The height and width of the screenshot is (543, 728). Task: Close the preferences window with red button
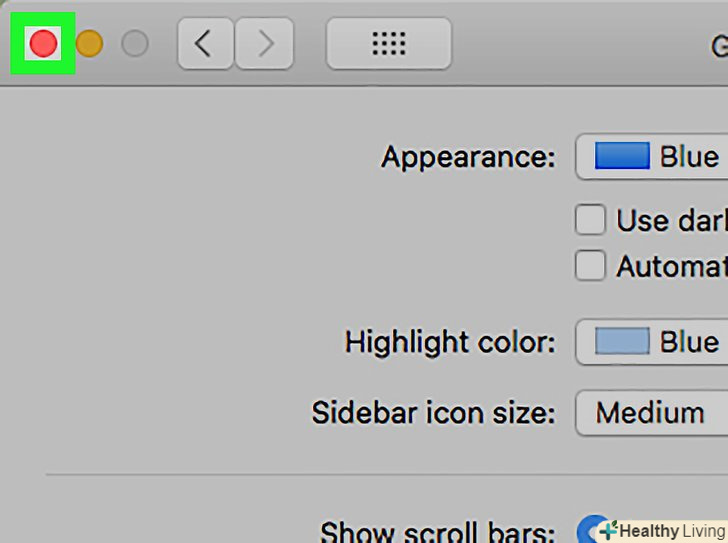pyautogui.click(x=44, y=44)
